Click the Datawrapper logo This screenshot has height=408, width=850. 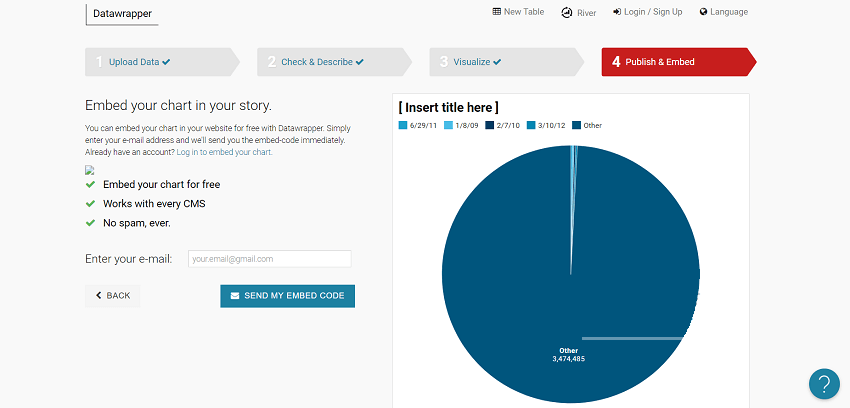click(x=122, y=14)
